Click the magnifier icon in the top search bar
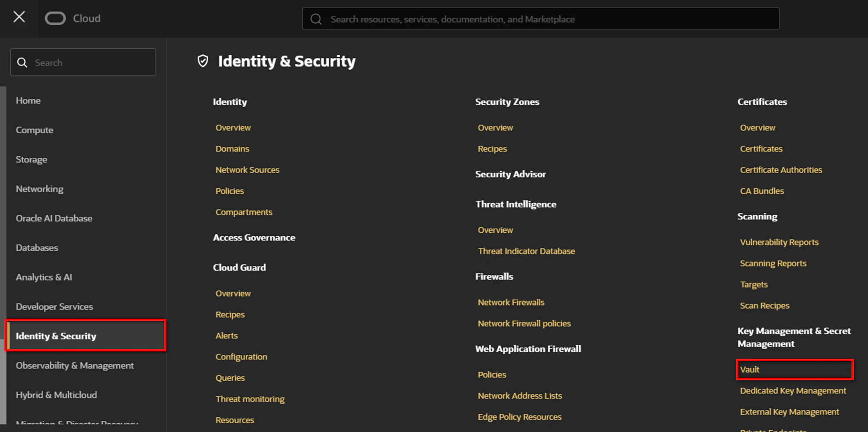 tap(316, 19)
